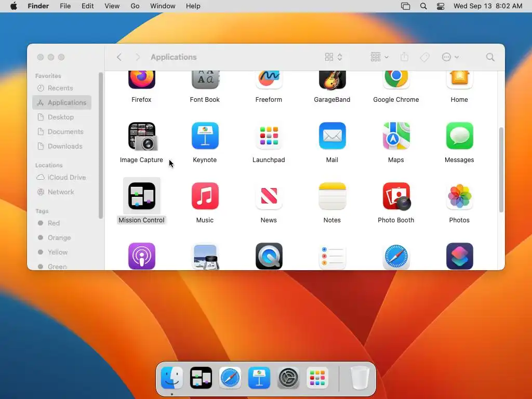
Task: Click the Maps app icon
Action: (396, 136)
